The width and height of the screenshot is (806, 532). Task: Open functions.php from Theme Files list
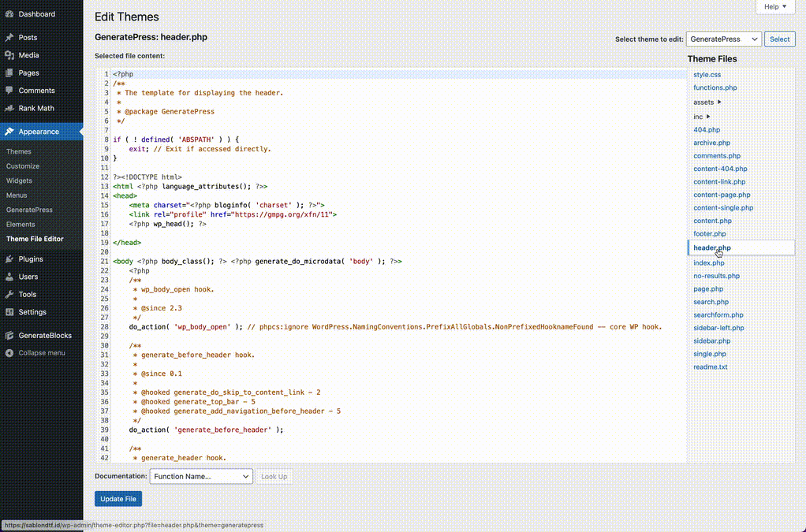pos(715,88)
